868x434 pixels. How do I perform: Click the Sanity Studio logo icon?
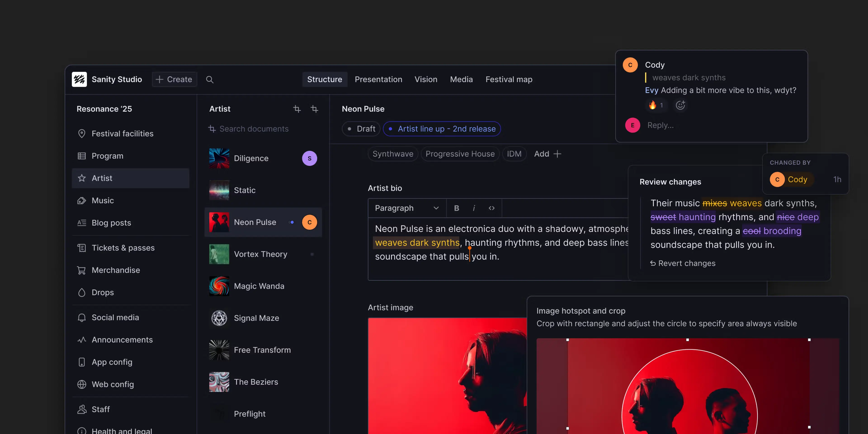(x=80, y=80)
